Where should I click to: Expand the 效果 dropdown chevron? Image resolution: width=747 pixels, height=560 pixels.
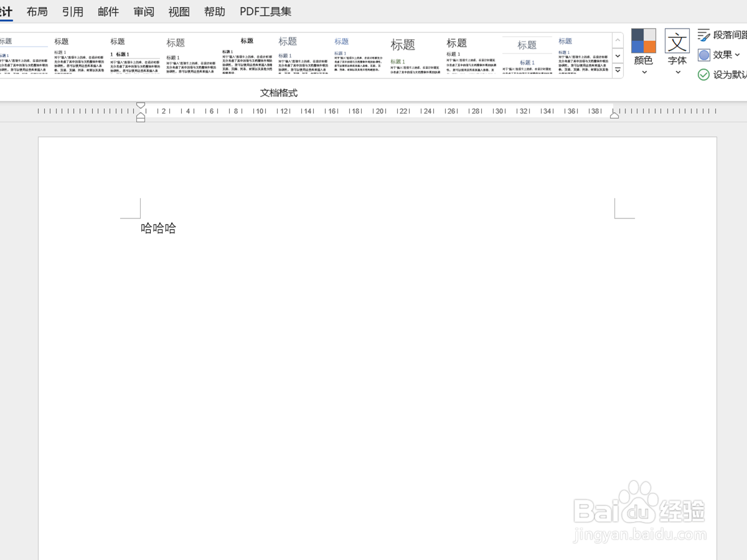pos(737,55)
